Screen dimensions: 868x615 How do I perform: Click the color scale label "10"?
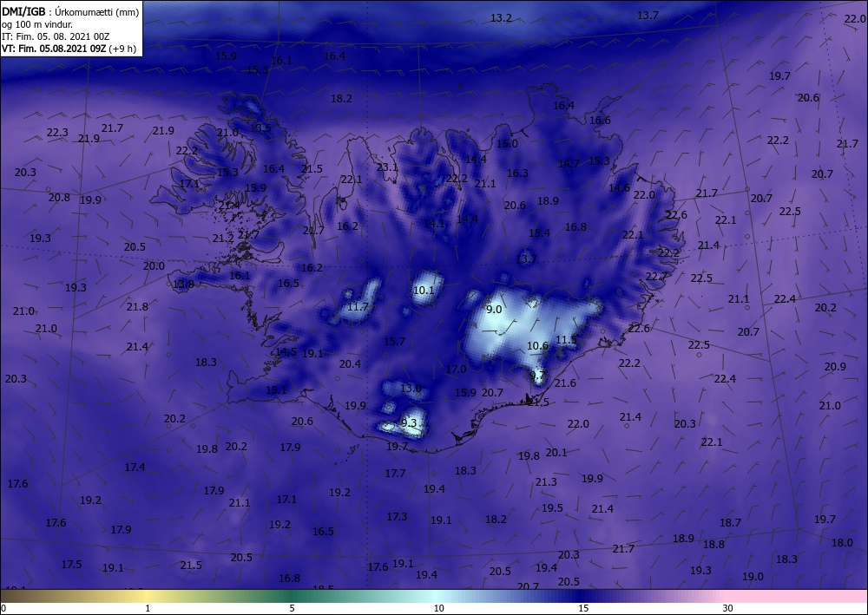[438, 608]
